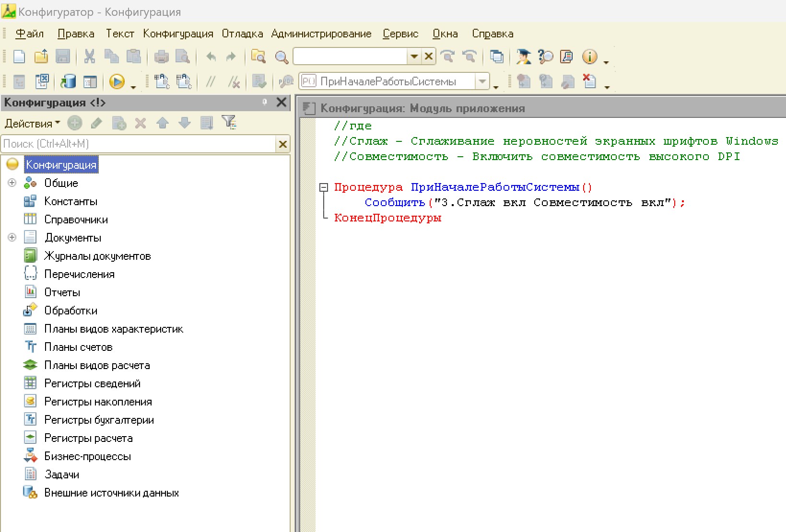Screen dimensions: 786x532
Task: Click the Save floppy disk icon
Action: (63, 57)
